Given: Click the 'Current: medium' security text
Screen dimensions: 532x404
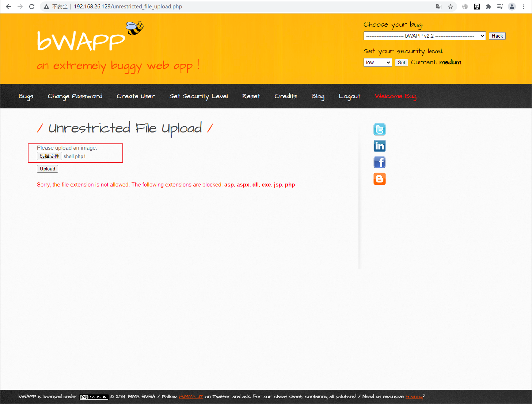Looking at the screenshot, I should tap(436, 62).
